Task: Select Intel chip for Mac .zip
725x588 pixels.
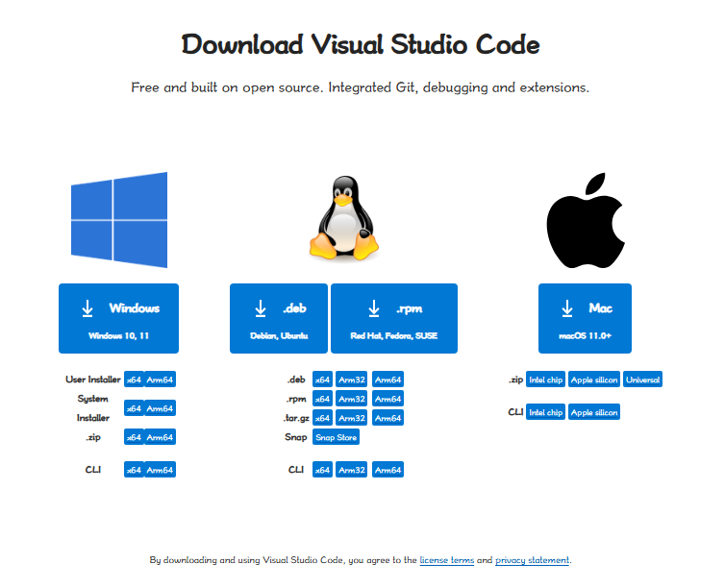Action: (545, 380)
